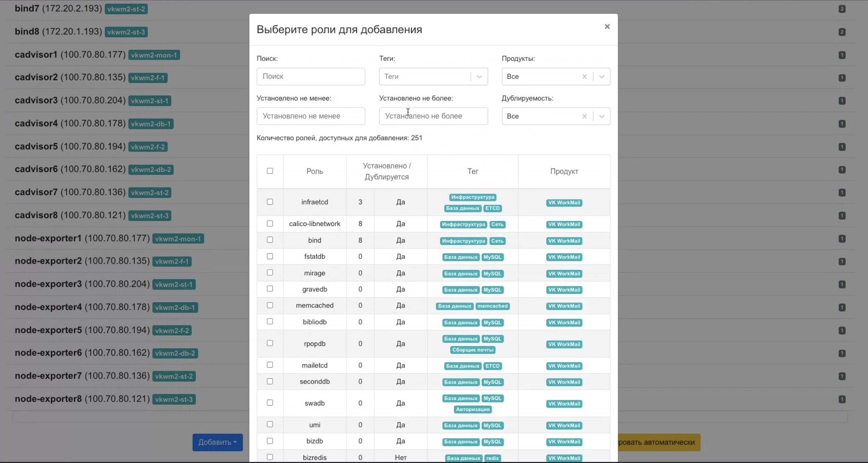Expand the Дублируемость dropdown chevron
This screenshot has width=868, height=463.
pos(602,116)
